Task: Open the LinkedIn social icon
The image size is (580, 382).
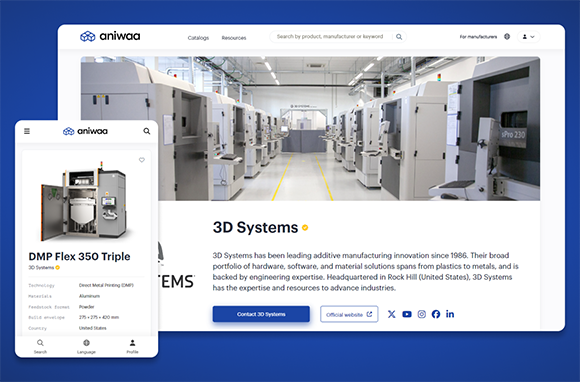Action: pyautogui.click(x=450, y=314)
